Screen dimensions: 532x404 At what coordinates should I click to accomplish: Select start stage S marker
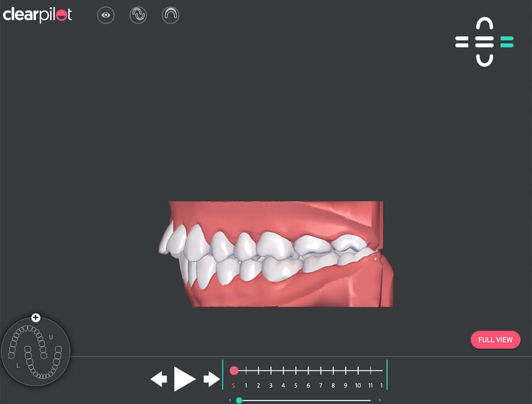pyautogui.click(x=234, y=371)
